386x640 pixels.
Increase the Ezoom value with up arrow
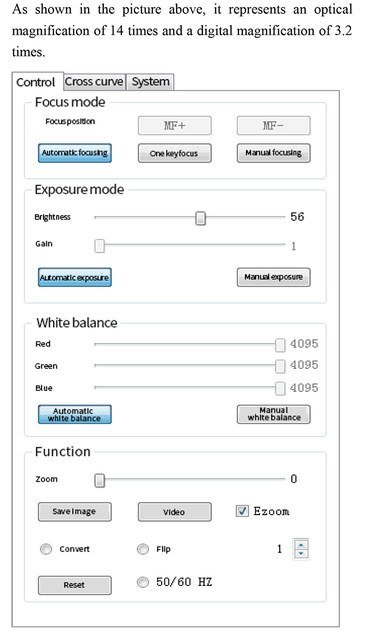point(301,545)
